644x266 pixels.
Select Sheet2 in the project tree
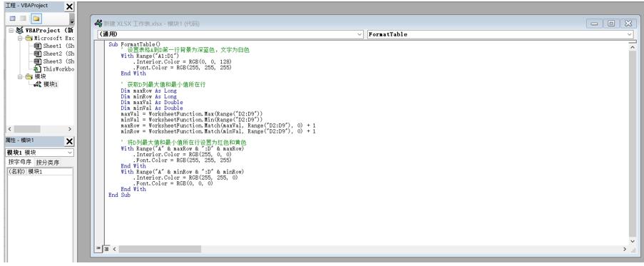pyautogui.click(x=58, y=53)
